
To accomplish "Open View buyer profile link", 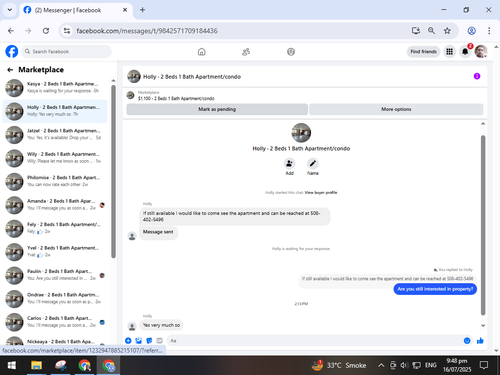I will [321, 192].
